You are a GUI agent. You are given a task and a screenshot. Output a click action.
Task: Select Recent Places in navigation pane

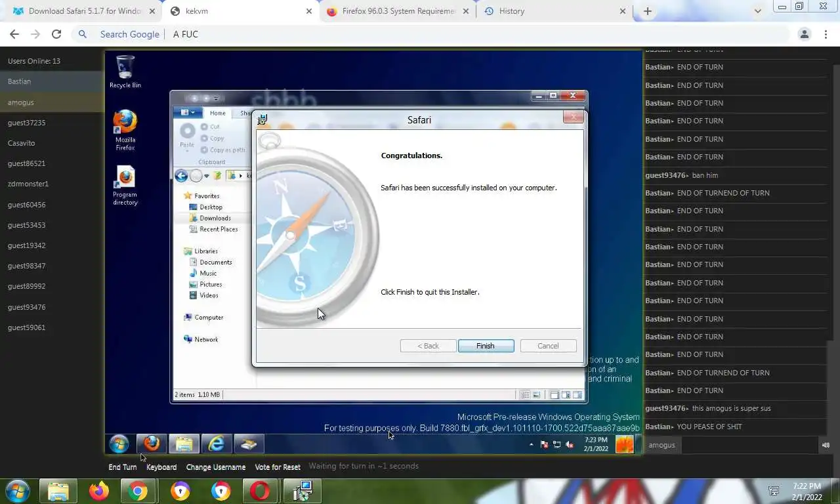213,229
